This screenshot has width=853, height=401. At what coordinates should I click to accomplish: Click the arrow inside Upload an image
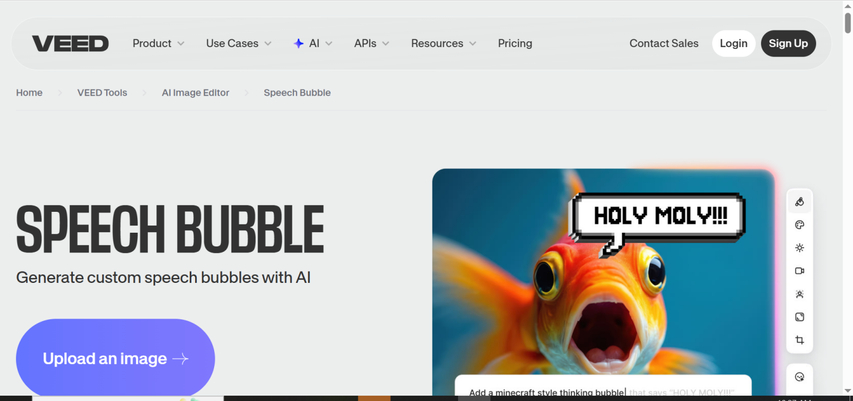(x=180, y=359)
